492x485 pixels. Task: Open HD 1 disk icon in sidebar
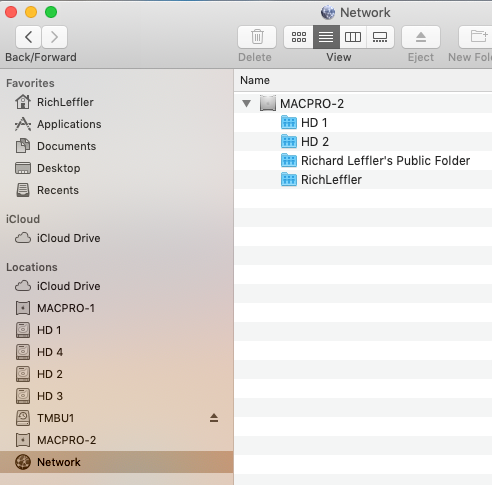[x=23, y=330]
